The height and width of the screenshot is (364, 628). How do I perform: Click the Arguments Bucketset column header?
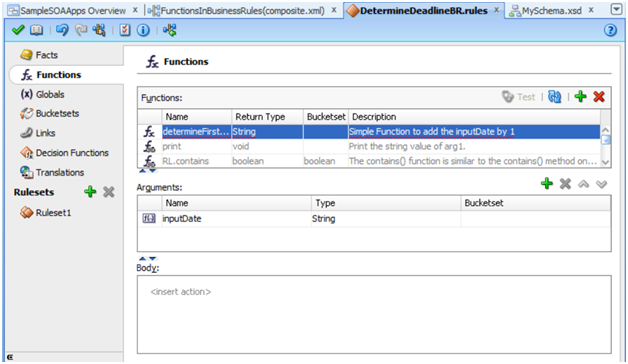pyautogui.click(x=535, y=203)
